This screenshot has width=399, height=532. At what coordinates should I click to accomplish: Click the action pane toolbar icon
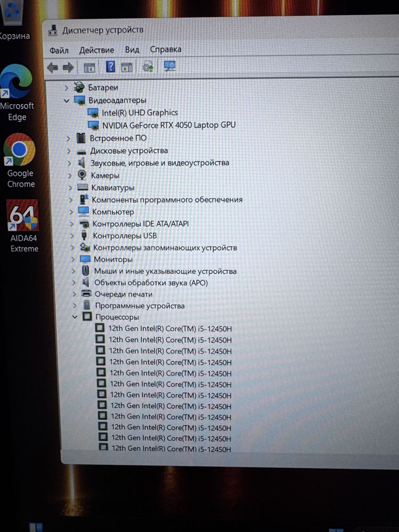[127, 67]
